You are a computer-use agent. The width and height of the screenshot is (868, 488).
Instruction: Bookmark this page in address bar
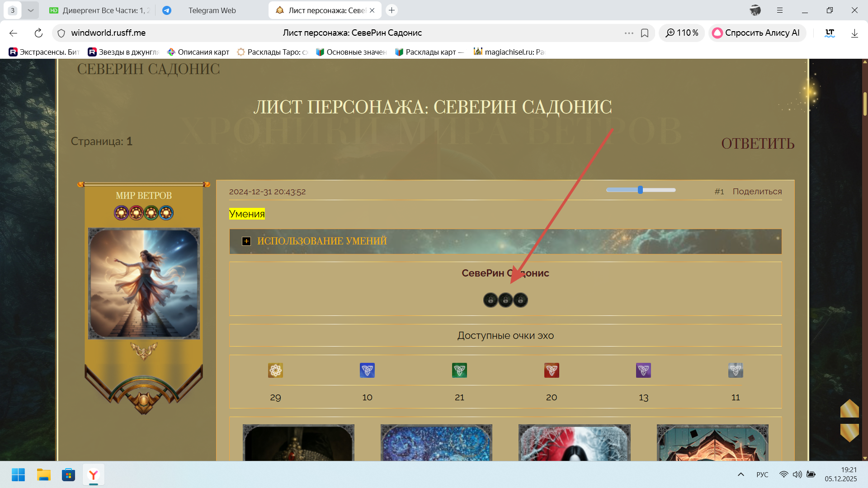pos(645,33)
